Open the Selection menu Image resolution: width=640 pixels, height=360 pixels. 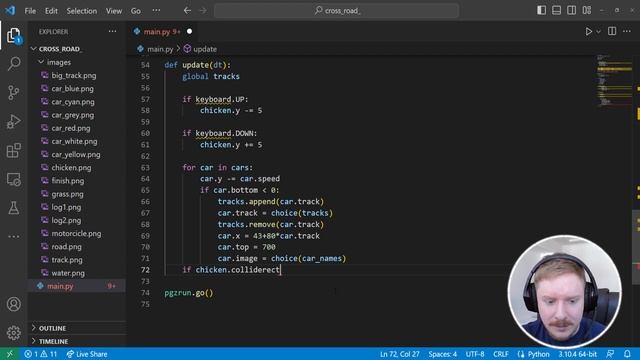pyautogui.click(x=82, y=11)
